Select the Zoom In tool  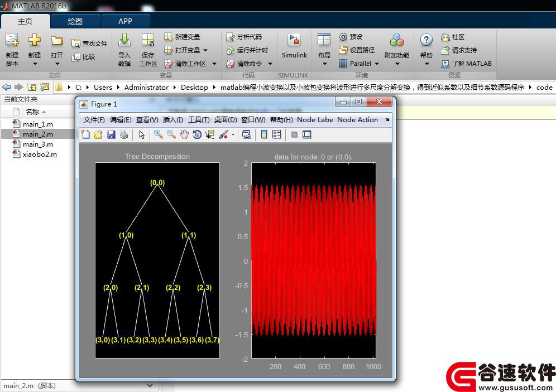pyautogui.click(x=158, y=134)
